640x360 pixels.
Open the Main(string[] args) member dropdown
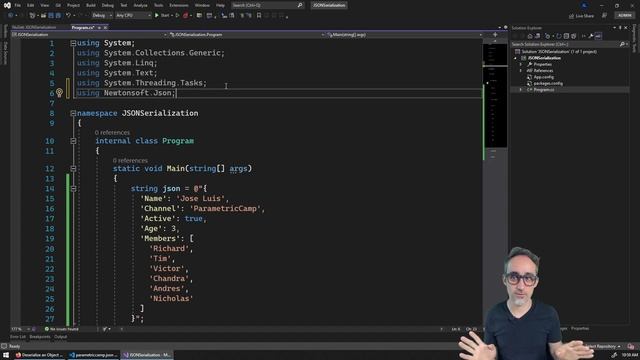pyautogui.click(x=404, y=35)
